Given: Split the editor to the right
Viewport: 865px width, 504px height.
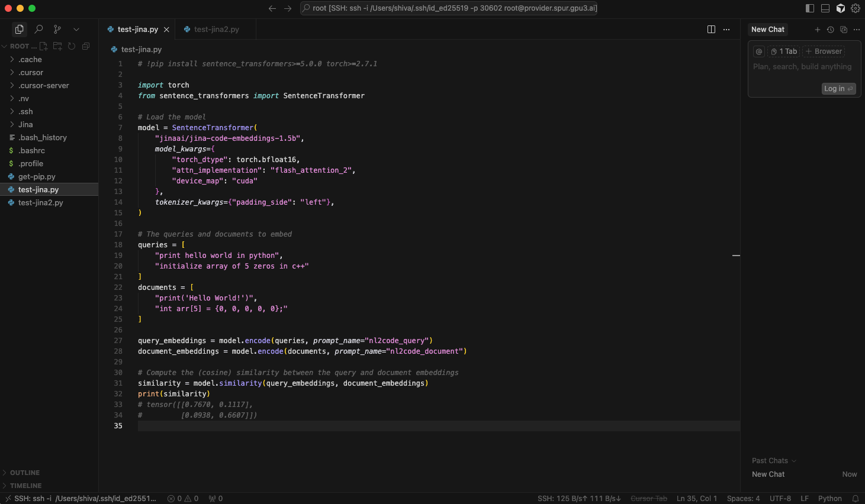Looking at the screenshot, I should [711, 29].
